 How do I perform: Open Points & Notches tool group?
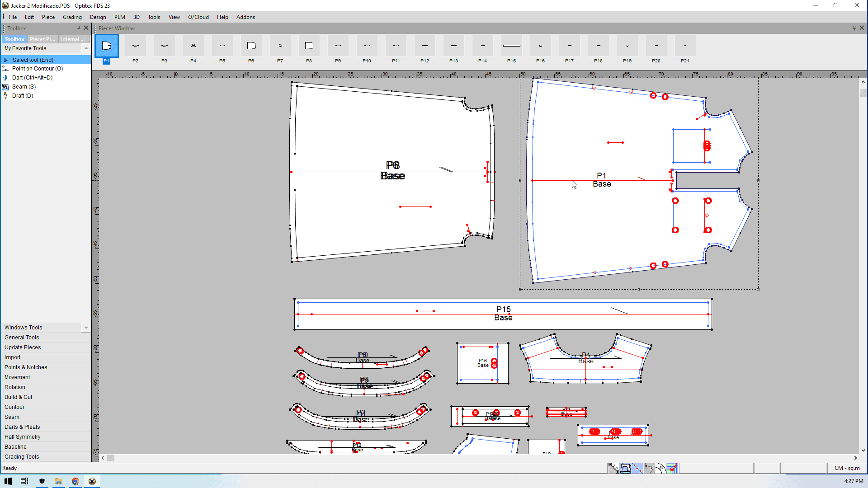(26, 367)
